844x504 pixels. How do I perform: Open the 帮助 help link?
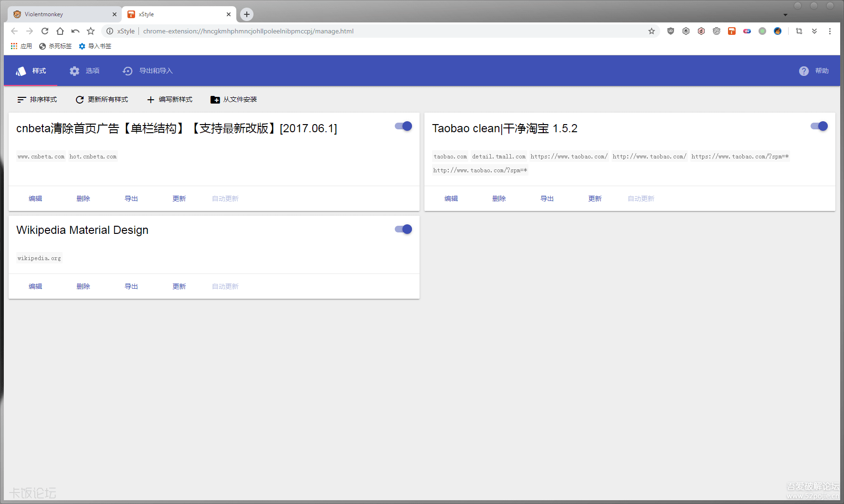coord(813,71)
